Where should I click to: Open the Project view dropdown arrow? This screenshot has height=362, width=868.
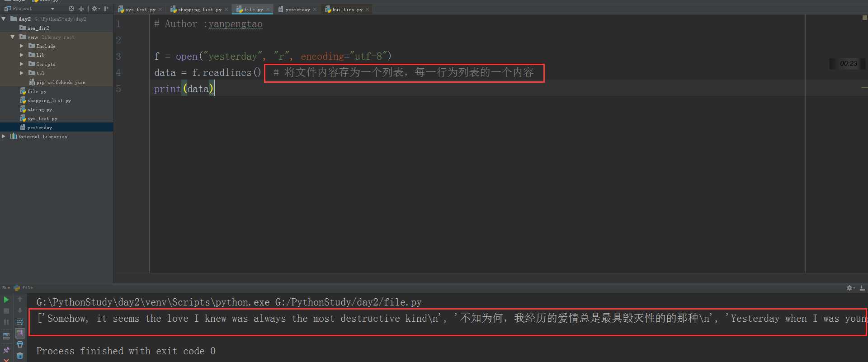[x=52, y=9]
